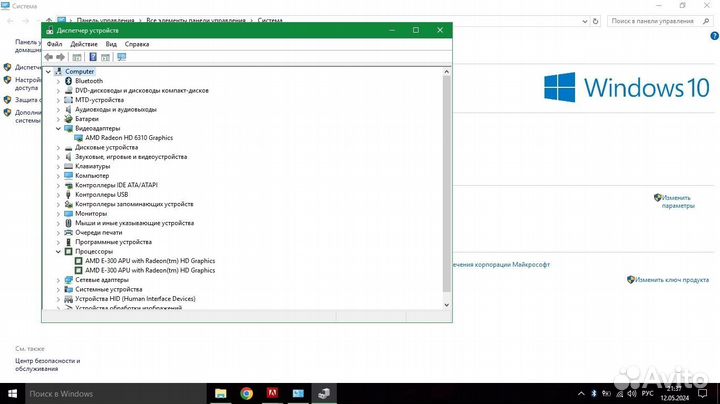The width and height of the screenshot is (720, 404).
Task: Select the second AMD E-300 APU processor entry
Action: [x=150, y=270]
